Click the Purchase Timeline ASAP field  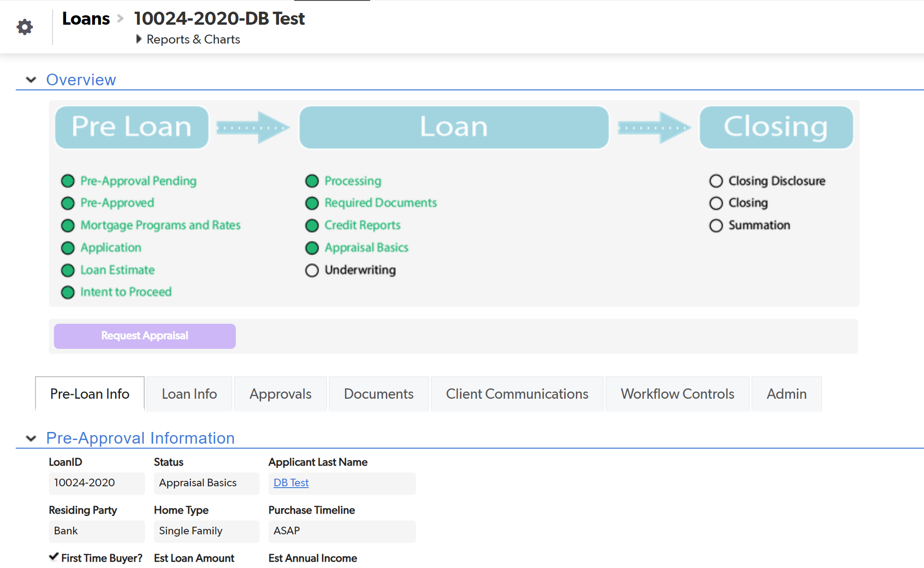coord(341,531)
